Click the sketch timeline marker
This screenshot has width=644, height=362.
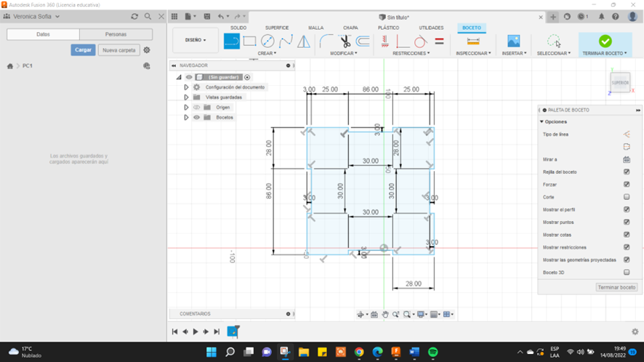pyautogui.click(x=233, y=331)
